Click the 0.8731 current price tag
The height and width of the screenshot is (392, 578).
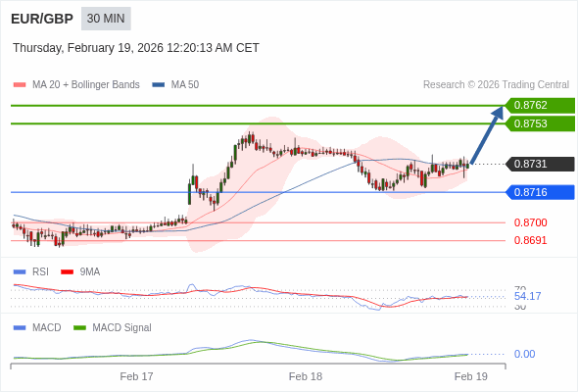tap(540, 164)
